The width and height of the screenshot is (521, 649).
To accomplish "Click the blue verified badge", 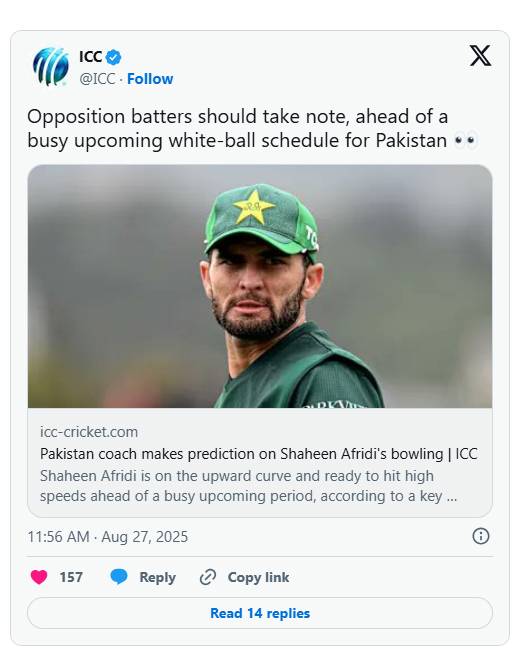I will 113,57.
